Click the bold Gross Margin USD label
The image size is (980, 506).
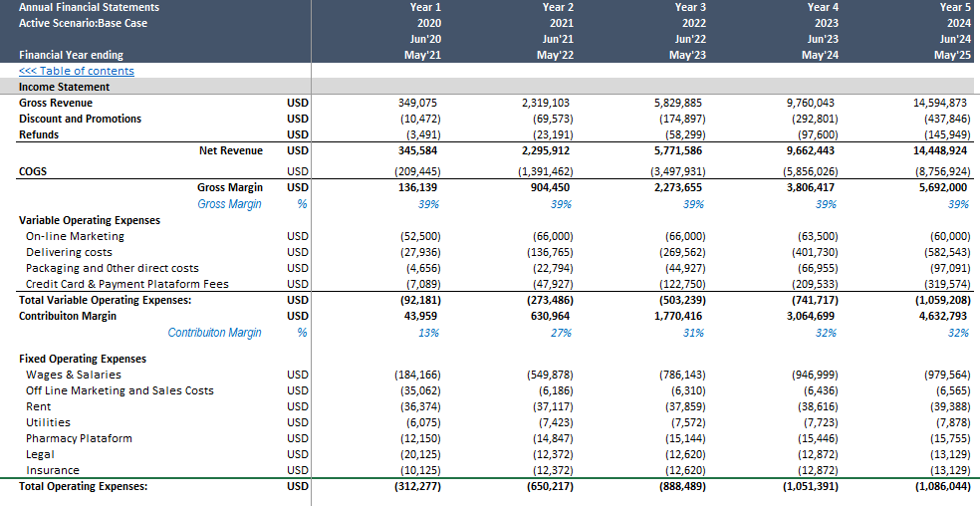point(230,187)
